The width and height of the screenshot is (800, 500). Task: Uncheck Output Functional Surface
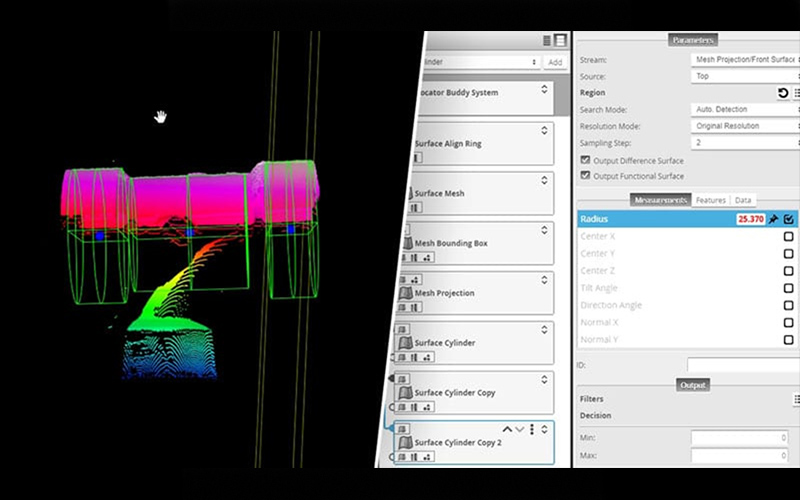[585, 177]
